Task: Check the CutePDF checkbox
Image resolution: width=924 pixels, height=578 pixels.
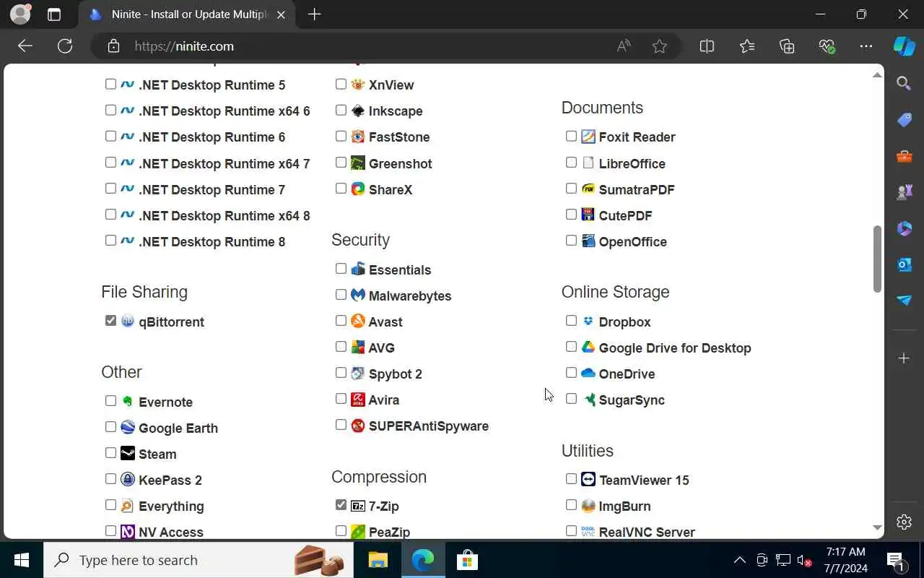Action: (571, 214)
